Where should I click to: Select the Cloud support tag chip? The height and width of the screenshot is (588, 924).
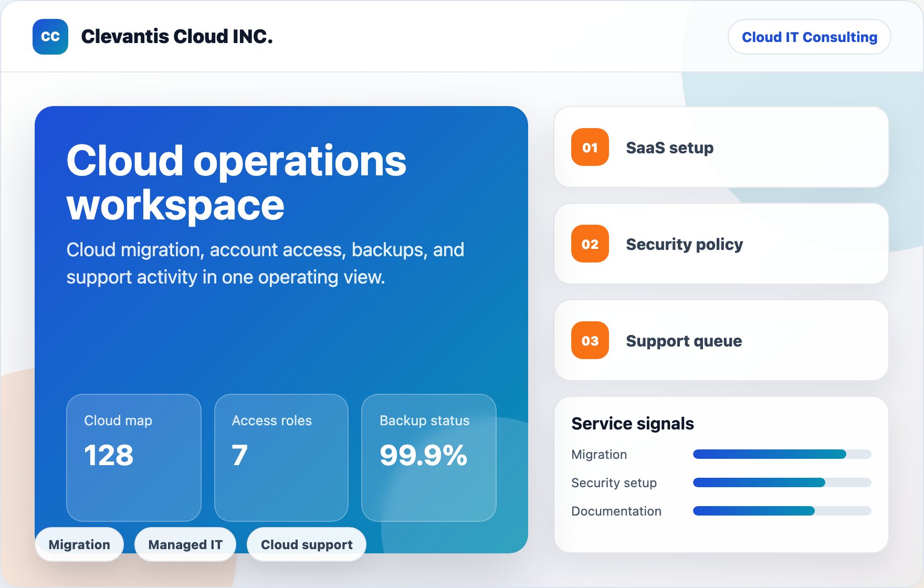pyautogui.click(x=307, y=544)
